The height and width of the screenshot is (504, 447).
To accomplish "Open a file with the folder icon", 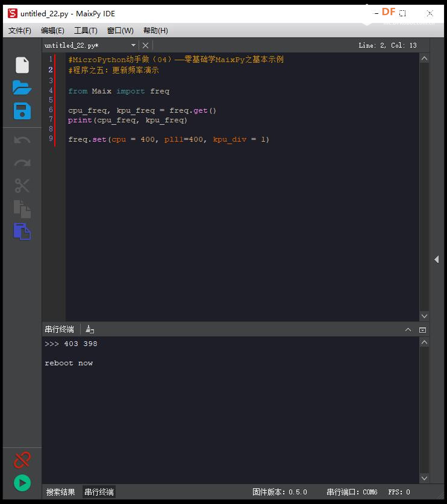I will (x=22, y=87).
